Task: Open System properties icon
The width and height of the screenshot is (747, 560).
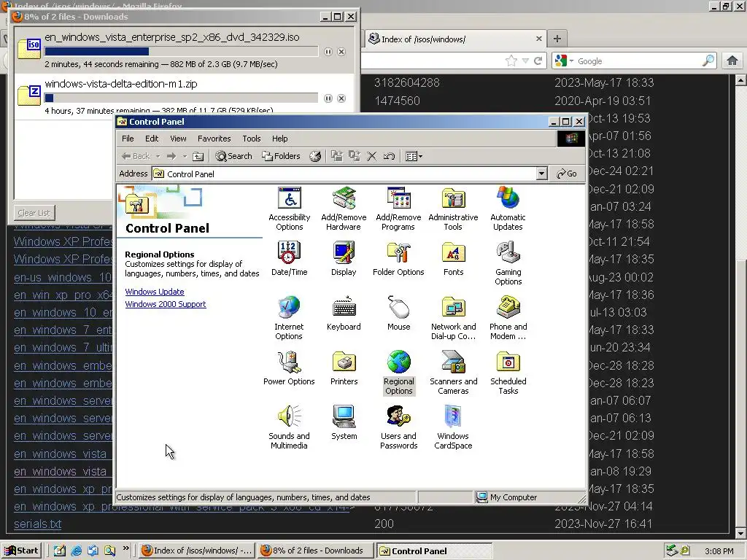Action: click(x=344, y=423)
